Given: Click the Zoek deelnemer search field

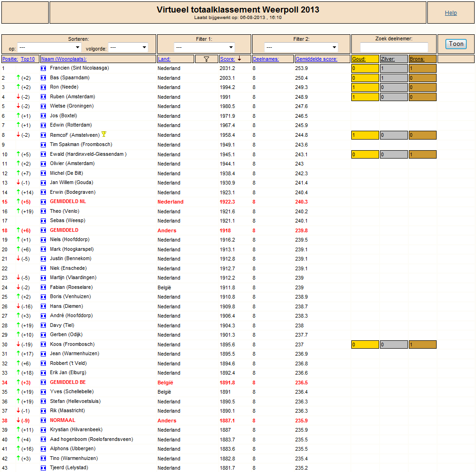Looking at the screenshot, I should pos(394,47).
